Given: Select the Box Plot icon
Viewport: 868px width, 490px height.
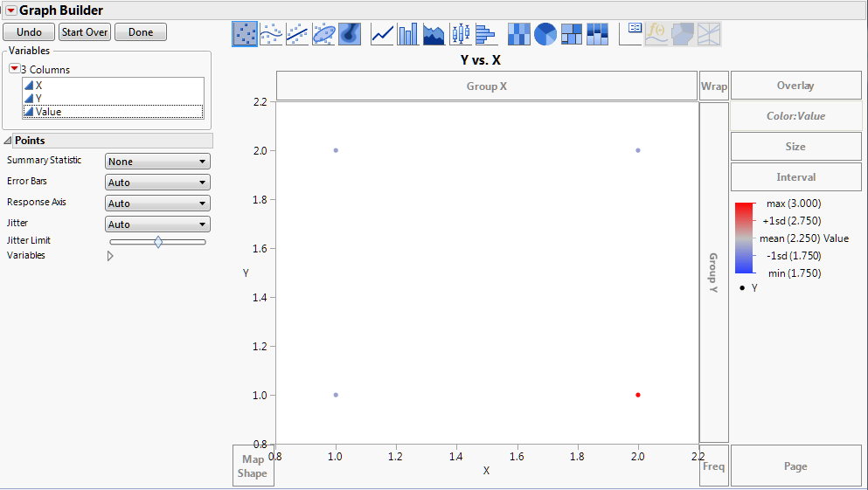Looking at the screenshot, I should tap(460, 34).
